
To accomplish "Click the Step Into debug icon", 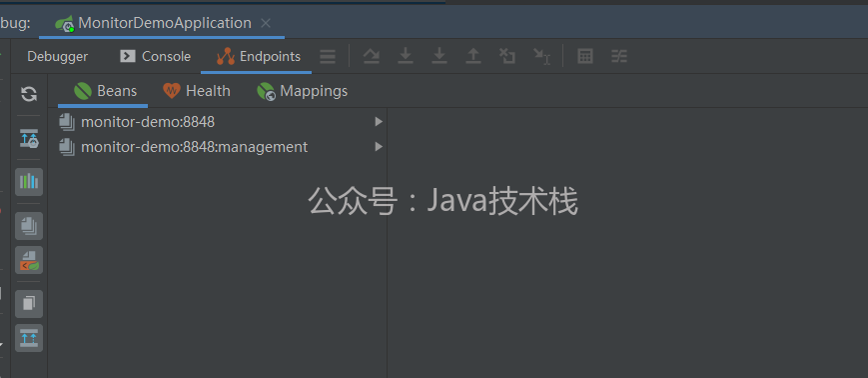I will click(x=406, y=56).
